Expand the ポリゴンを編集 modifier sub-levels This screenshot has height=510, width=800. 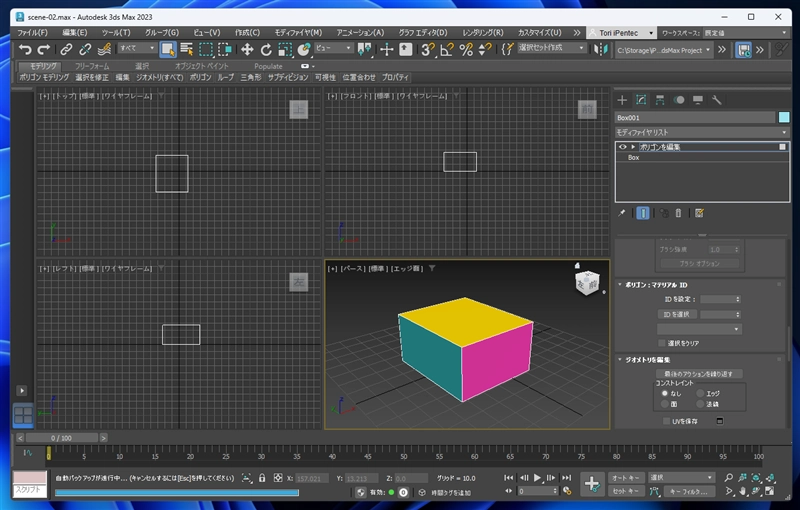tap(633, 147)
